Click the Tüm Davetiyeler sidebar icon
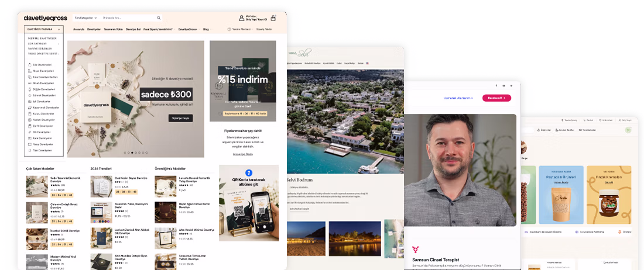The image size is (644, 270). click(x=30, y=151)
